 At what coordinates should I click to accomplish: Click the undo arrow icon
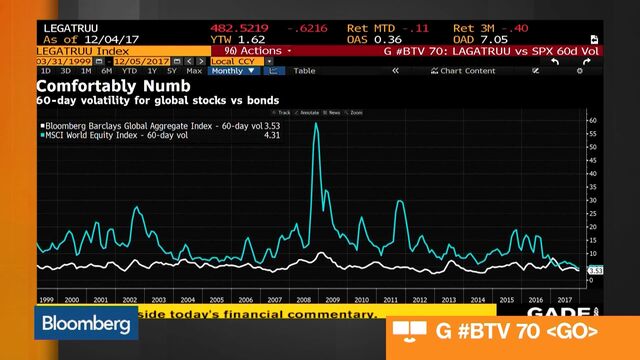click(x=555, y=62)
